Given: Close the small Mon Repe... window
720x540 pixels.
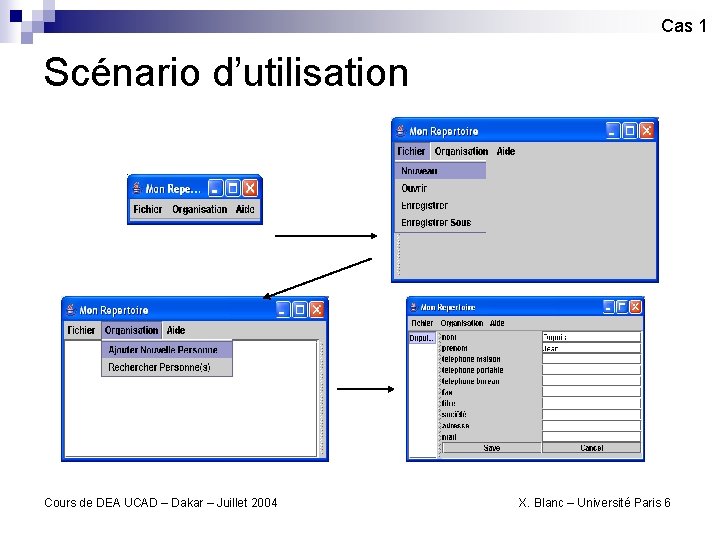Looking at the screenshot, I should tap(250, 188).
